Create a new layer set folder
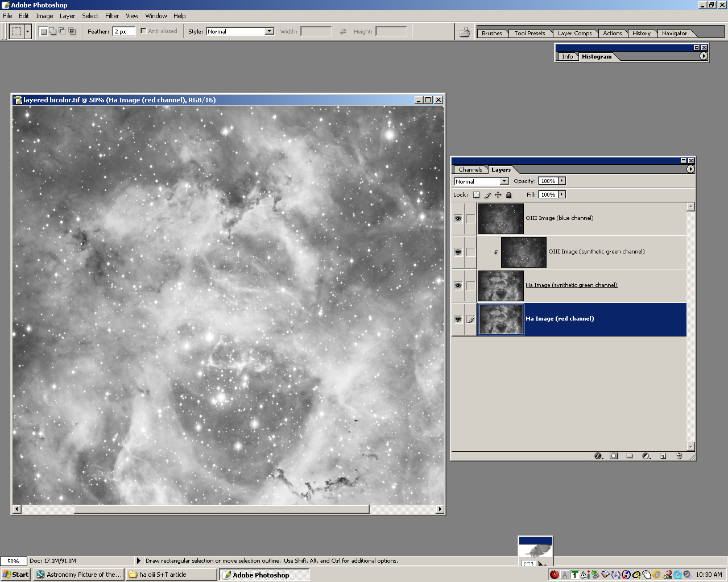 point(630,456)
